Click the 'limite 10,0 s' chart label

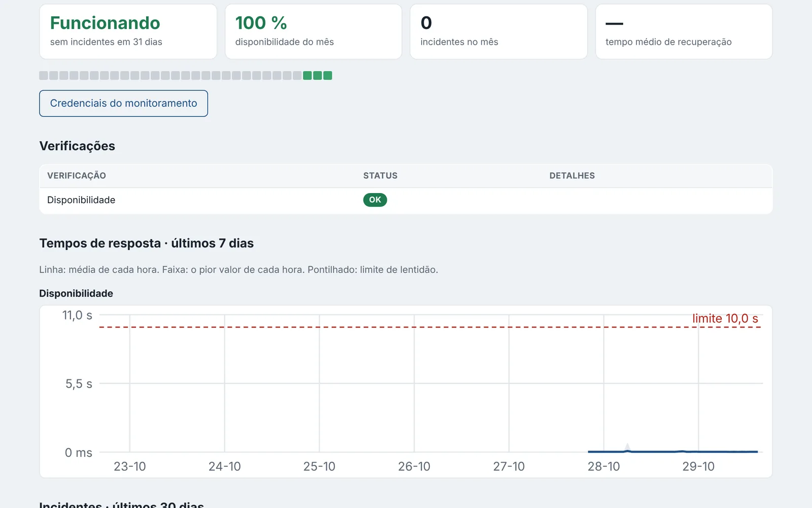click(725, 319)
